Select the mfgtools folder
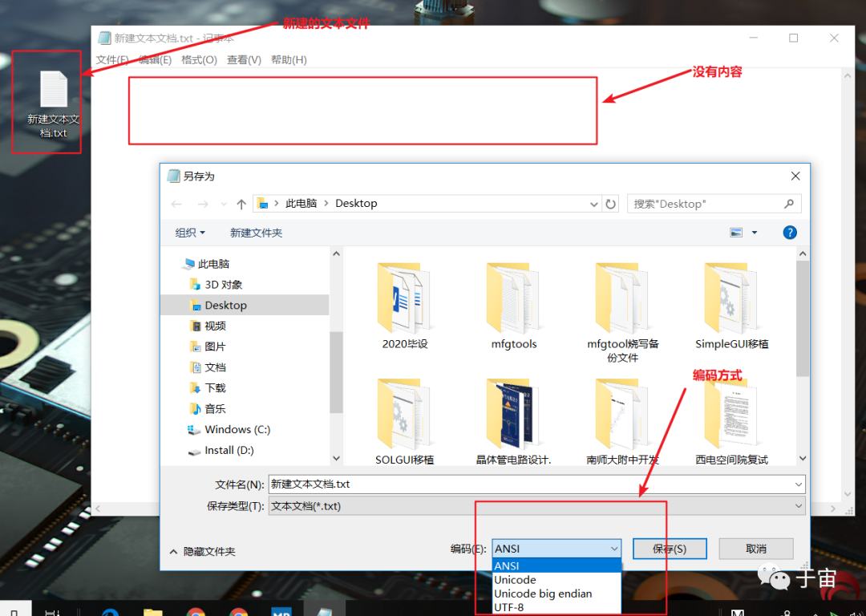 [514, 306]
